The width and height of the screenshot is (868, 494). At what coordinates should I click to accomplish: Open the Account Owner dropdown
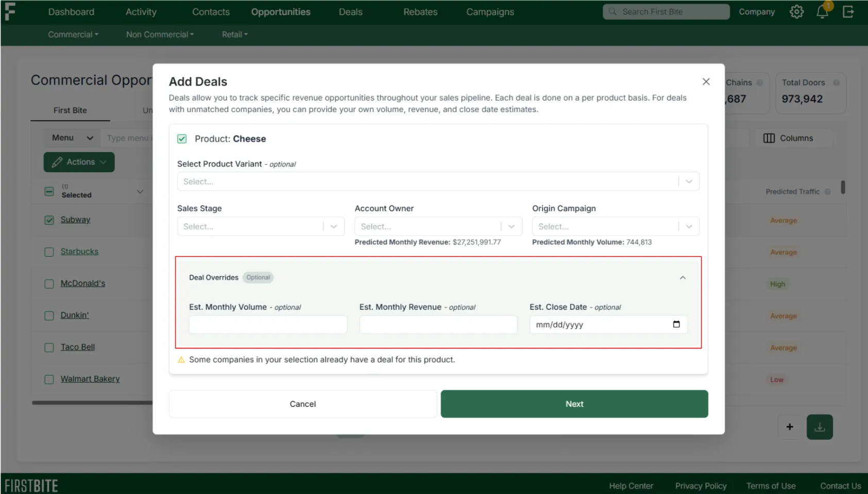438,226
